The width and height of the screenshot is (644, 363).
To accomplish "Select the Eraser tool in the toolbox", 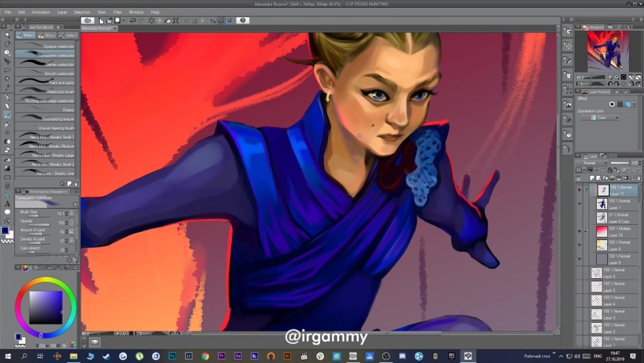I will 7,150.
